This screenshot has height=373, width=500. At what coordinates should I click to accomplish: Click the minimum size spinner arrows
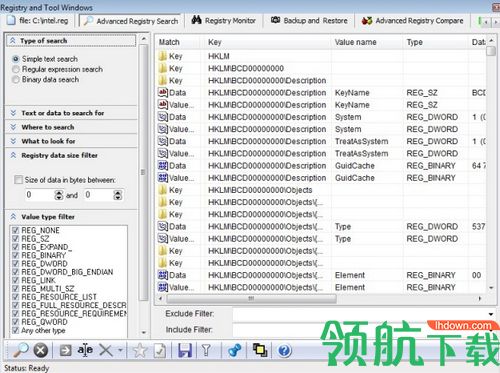(x=59, y=195)
